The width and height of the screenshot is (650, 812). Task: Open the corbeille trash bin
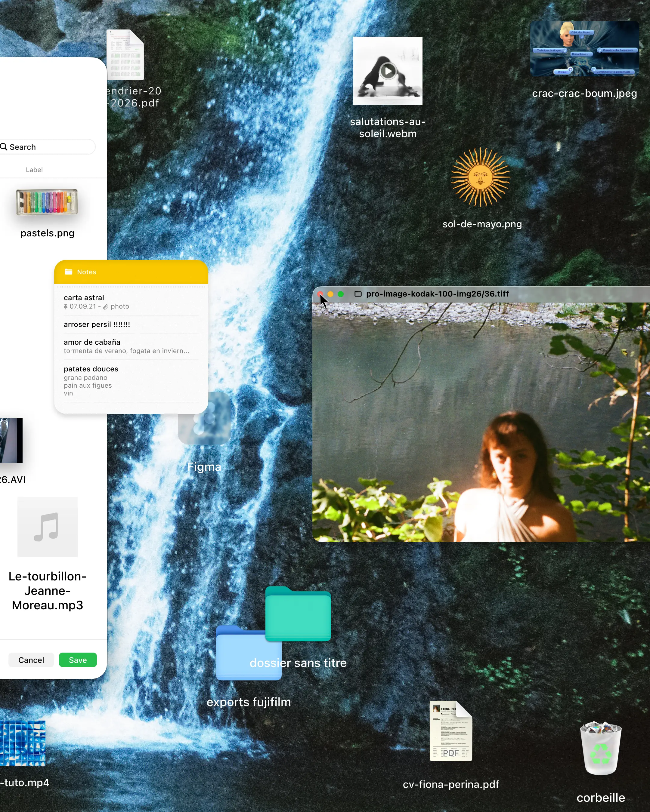tap(601, 748)
